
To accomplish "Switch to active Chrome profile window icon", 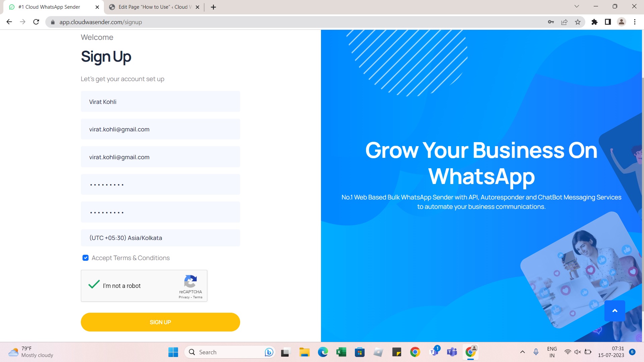I will [471, 352].
